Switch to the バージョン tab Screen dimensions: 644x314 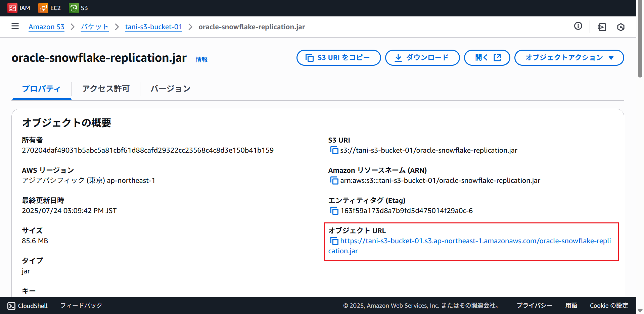coord(170,89)
